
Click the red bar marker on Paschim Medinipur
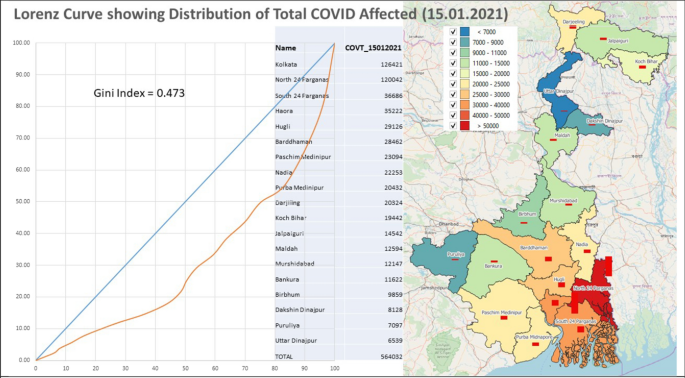tap(504, 318)
